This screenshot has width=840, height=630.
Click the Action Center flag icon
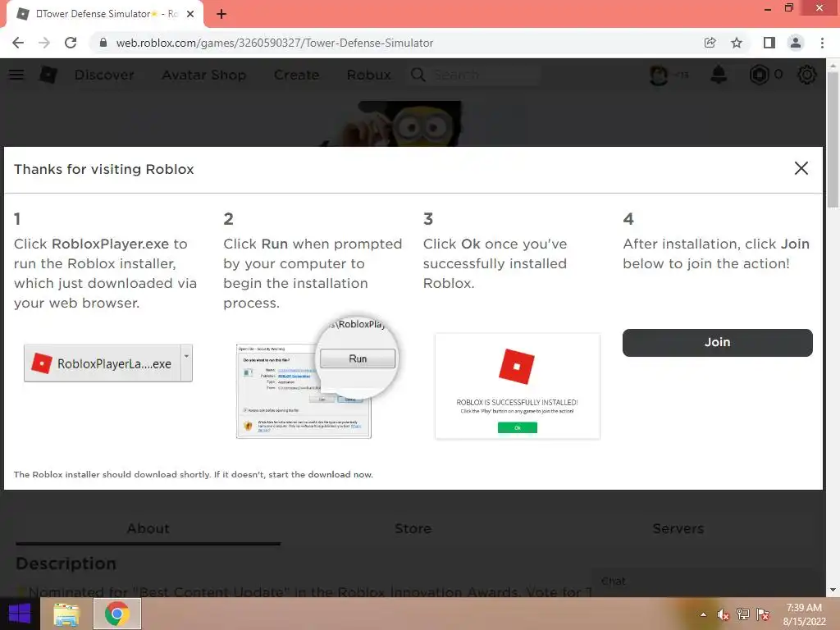coord(763,614)
